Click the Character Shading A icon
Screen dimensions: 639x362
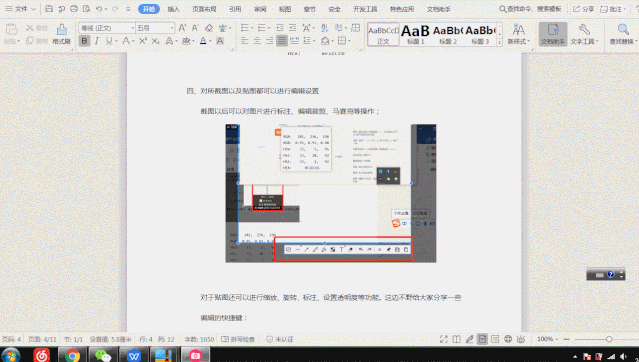point(220,41)
